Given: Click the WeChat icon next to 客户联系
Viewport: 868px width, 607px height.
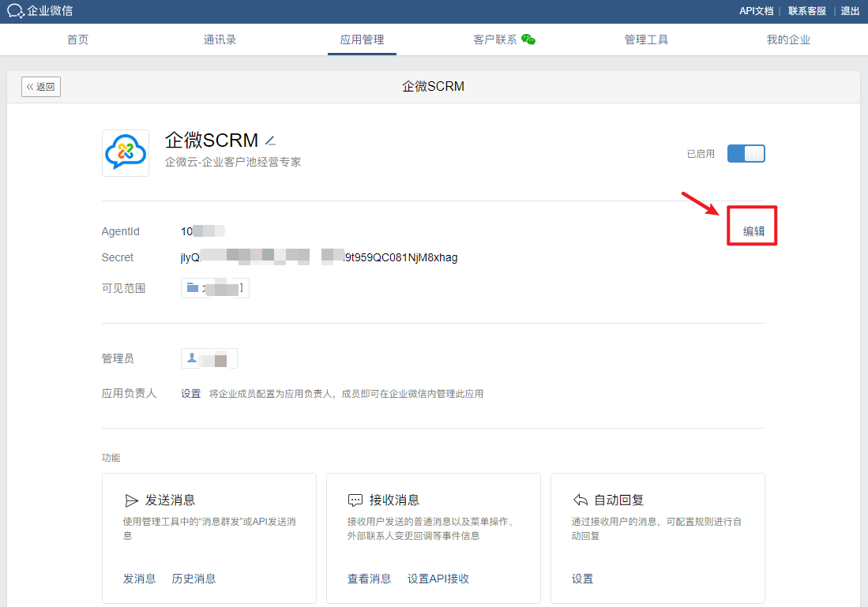Looking at the screenshot, I should [528, 39].
